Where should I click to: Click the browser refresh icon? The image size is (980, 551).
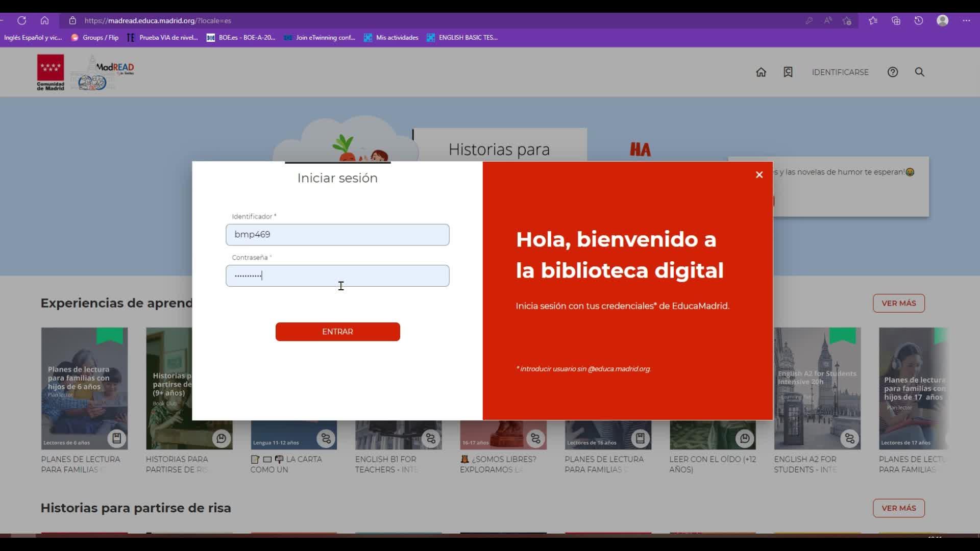(21, 20)
